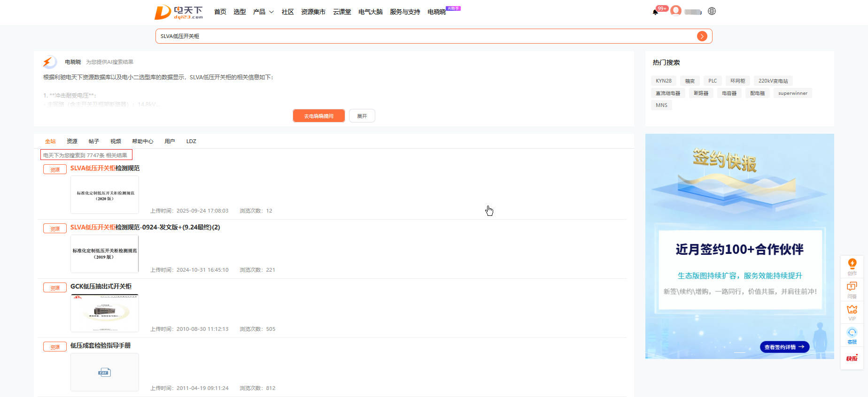The height and width of the screenshot is (397, 868).
Task: Click the KYN28 hot search tag
Action: tap(663, 81)
